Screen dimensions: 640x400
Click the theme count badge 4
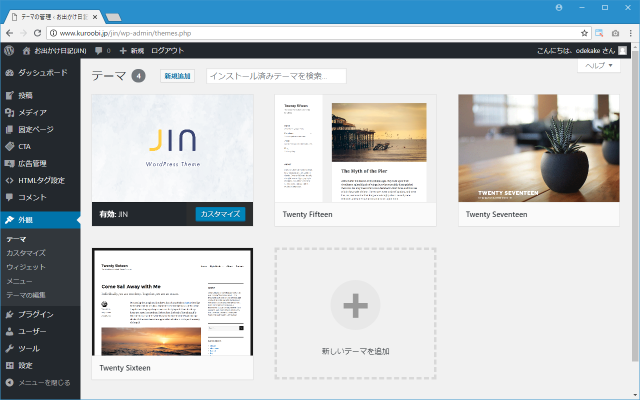click(x=138, y=76)
